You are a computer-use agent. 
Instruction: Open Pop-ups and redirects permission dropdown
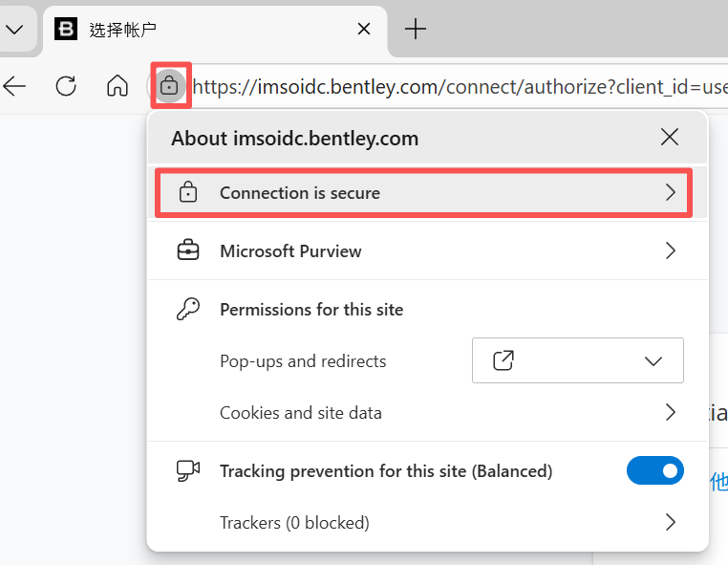[578, 360]
